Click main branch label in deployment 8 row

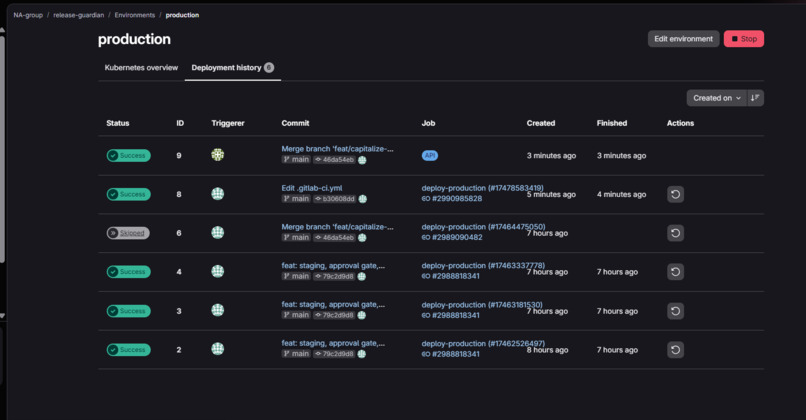(296, 199)
